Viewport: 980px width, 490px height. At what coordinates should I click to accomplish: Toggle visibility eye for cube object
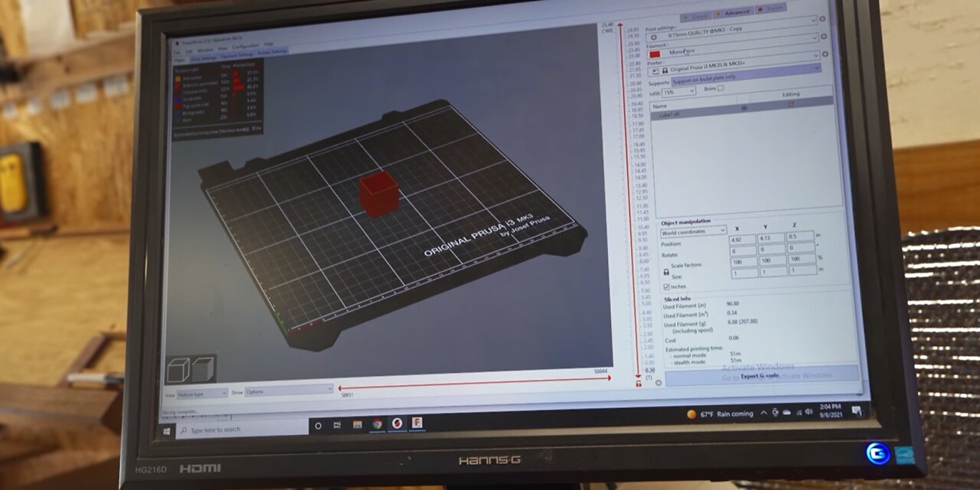[x=744, y=108]
